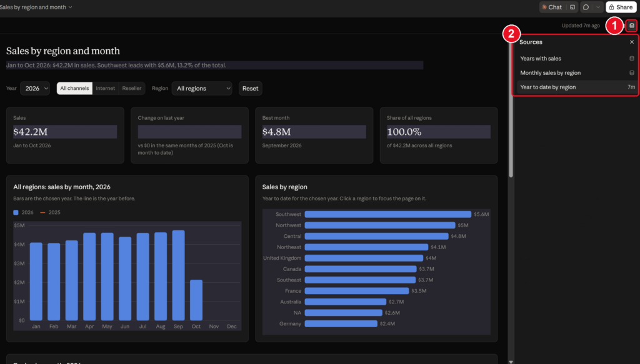Select the Reseller channel

coord(132,88)
